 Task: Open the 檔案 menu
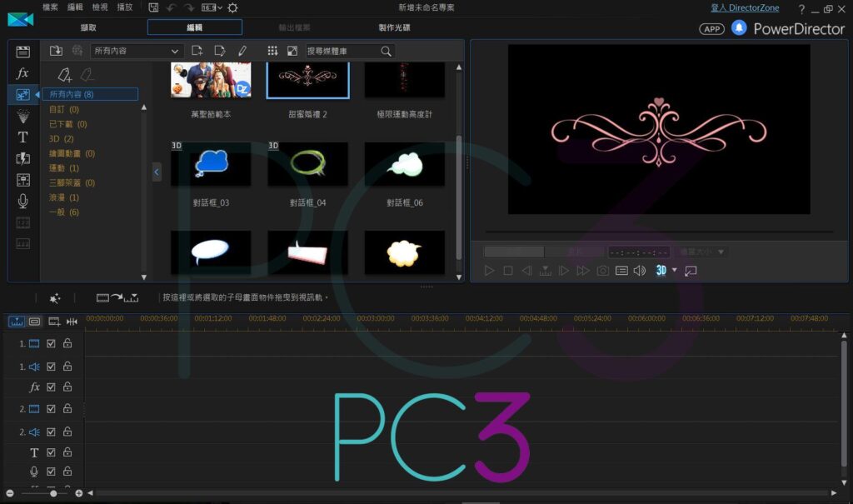click(x=51, y=7)
